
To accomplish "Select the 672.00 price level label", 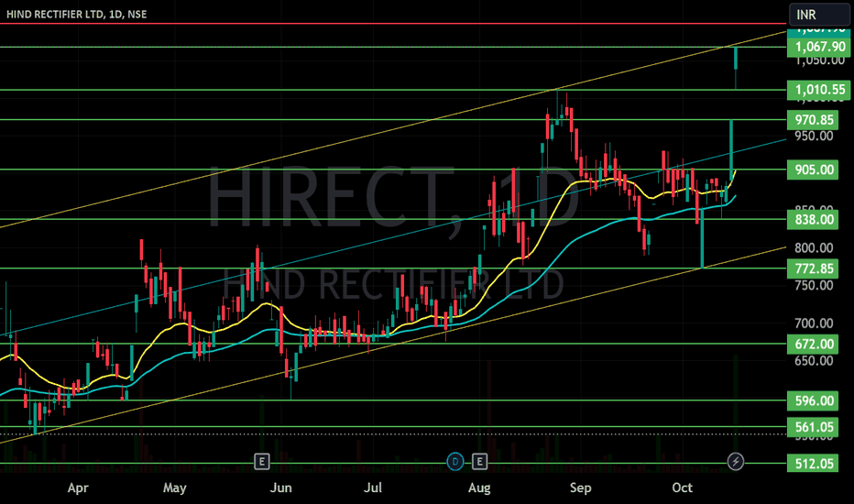I will point(813,345).
